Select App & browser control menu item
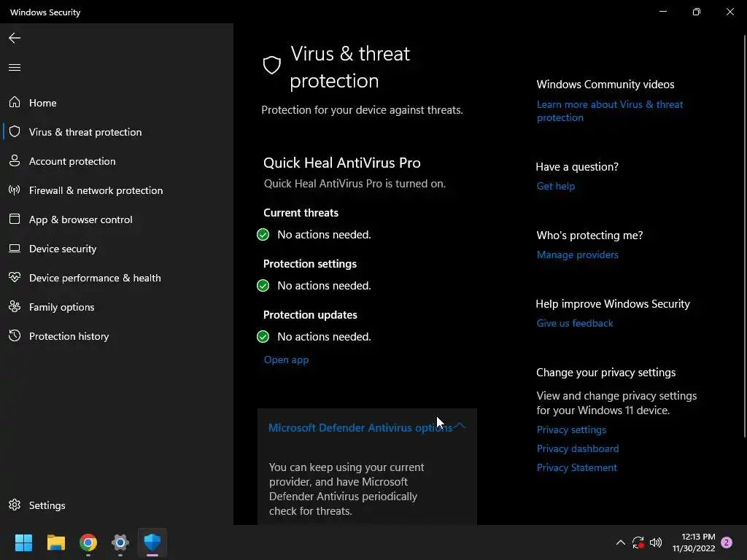Viewport: 747px width, 560px height. pyautogui.click(x=80, y=219)
